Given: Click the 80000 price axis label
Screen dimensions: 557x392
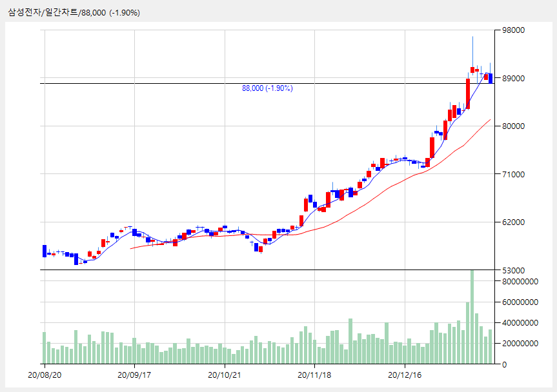Looking at the screenshot, I should pos(514,126).
